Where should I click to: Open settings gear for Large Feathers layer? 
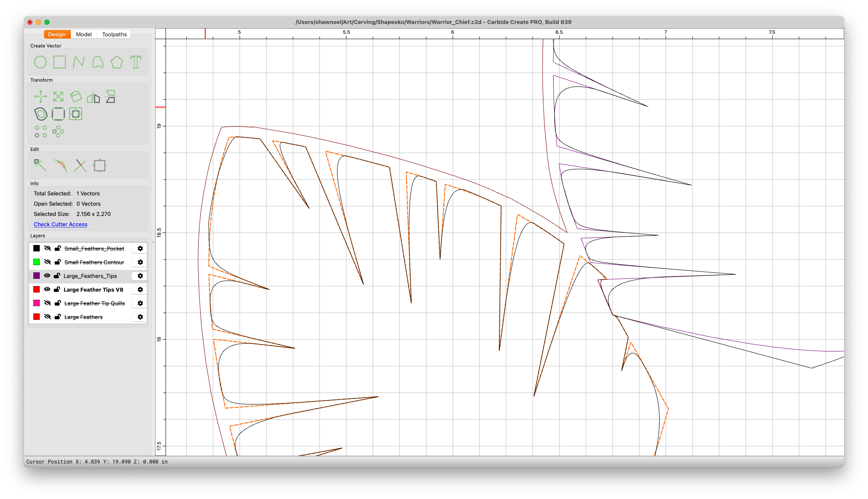point(140,317)
